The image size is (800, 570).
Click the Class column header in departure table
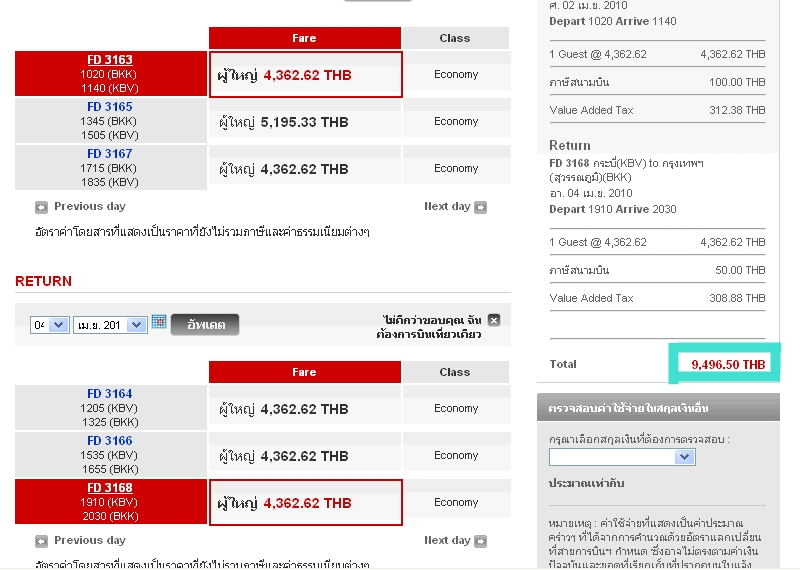(x=455, y=38)
